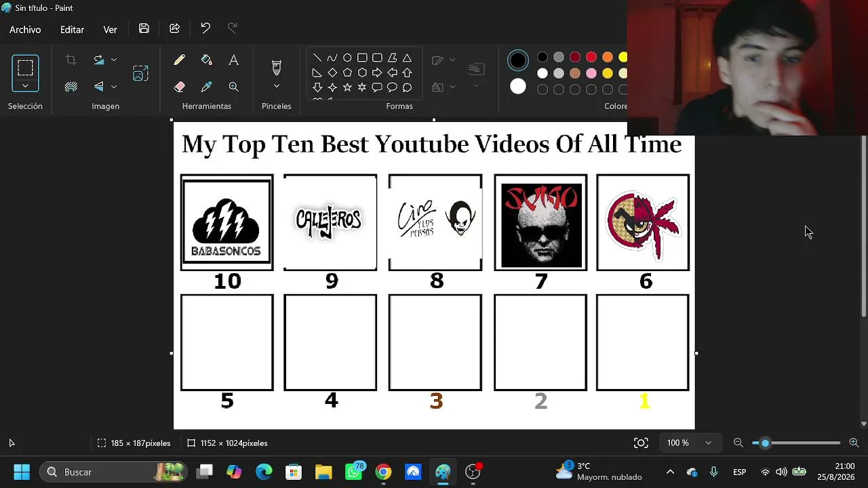Show hidden system tray icons
The width and height of the screenshot is (868, 488).
click(670, 472)
